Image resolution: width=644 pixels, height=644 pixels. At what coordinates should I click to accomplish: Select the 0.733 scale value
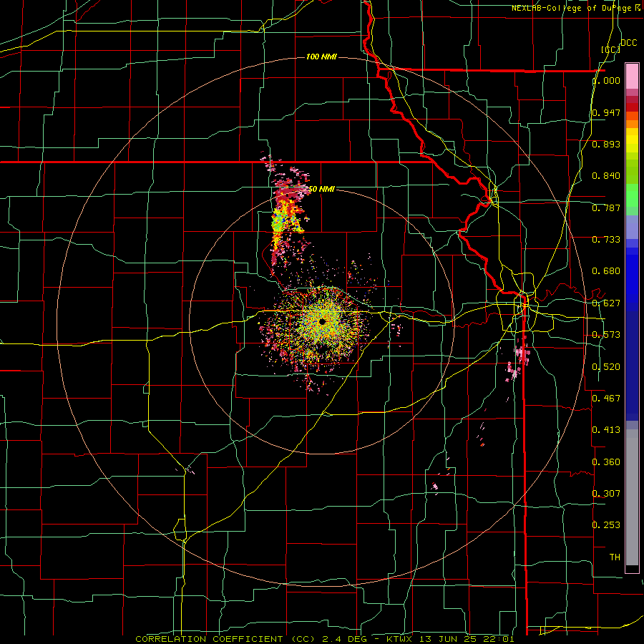click(606, 240)
